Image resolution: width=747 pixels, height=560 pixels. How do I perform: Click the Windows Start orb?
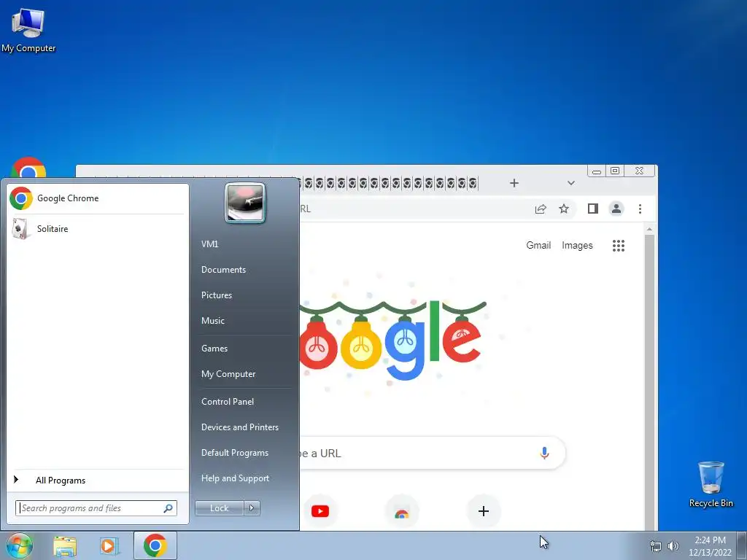[18, 545]
